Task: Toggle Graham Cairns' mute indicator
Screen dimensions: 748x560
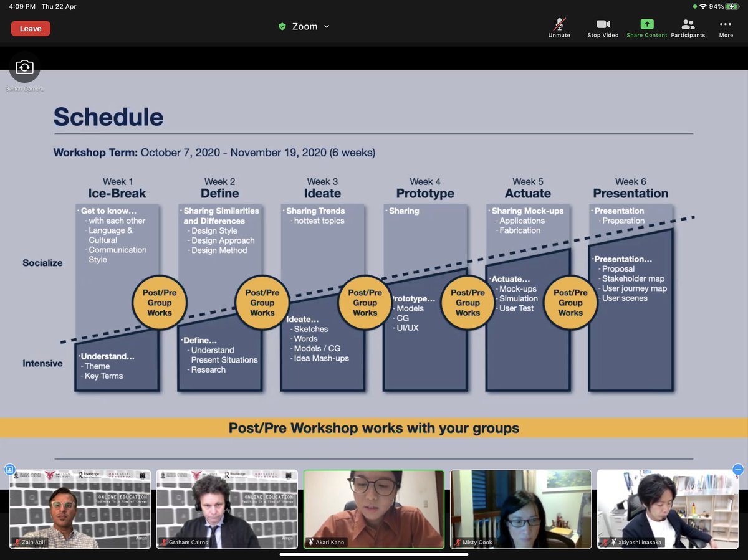Action: click(164, 542)
